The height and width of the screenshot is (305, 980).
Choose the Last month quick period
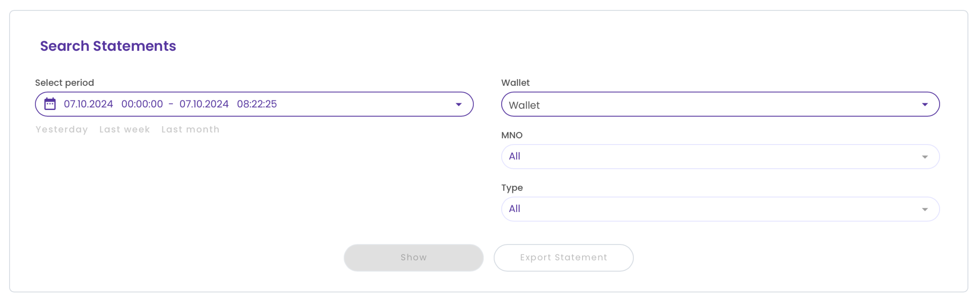(x=190, y=129)
